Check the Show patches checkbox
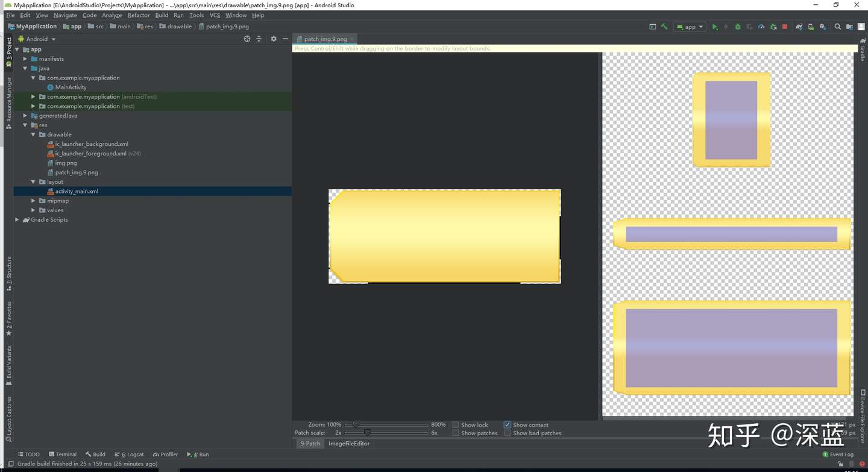Screen dimensions: 868x472 point(456,433)
